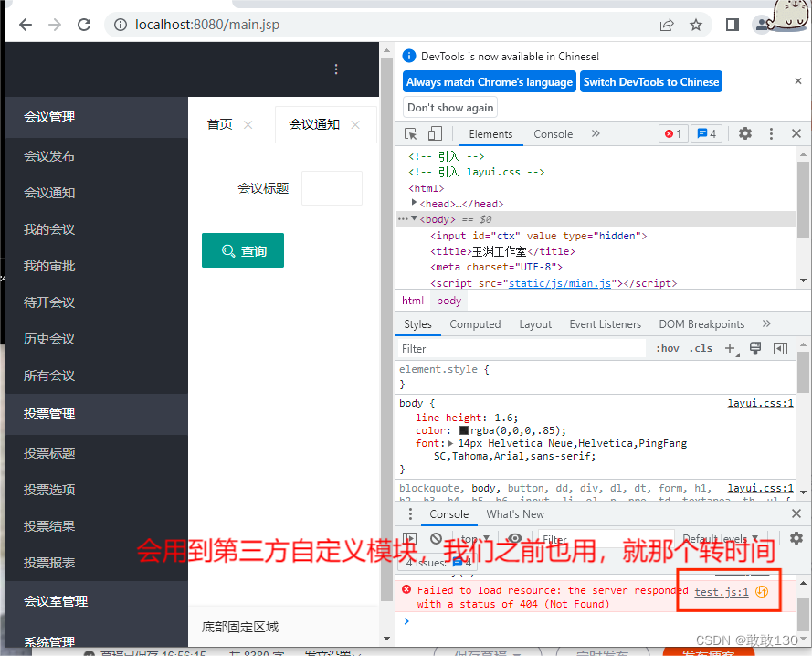Close the console drawer
The image size is (812, 656).
[x=796, y=513]
